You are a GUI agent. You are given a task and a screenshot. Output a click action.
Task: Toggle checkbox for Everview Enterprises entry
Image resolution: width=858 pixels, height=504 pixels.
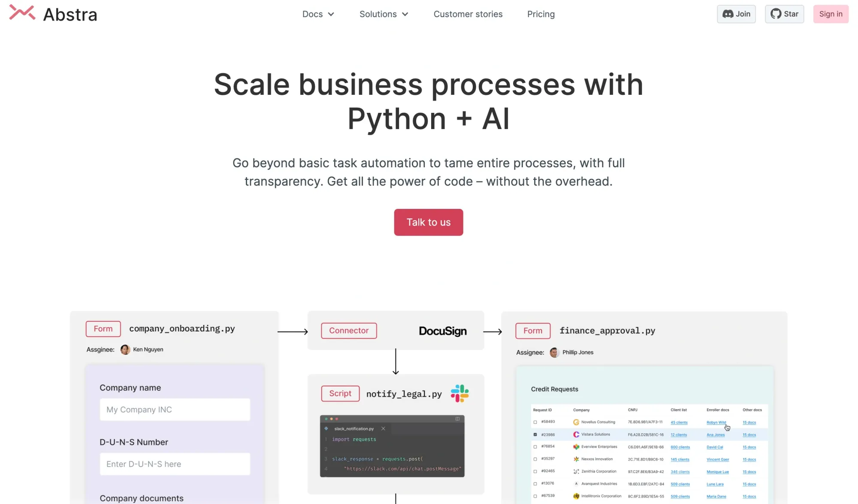(x=535, y=447)
